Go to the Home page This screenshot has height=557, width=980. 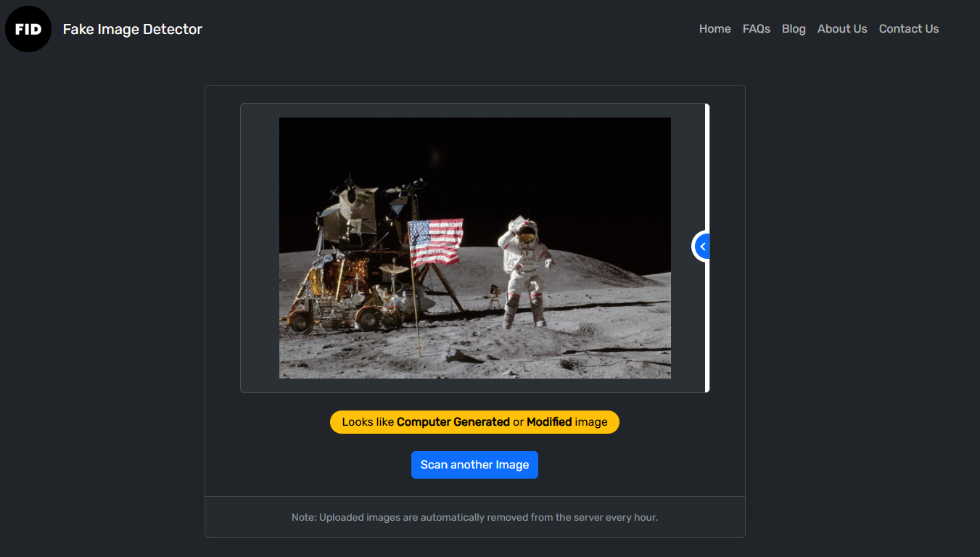pos(715,29)
